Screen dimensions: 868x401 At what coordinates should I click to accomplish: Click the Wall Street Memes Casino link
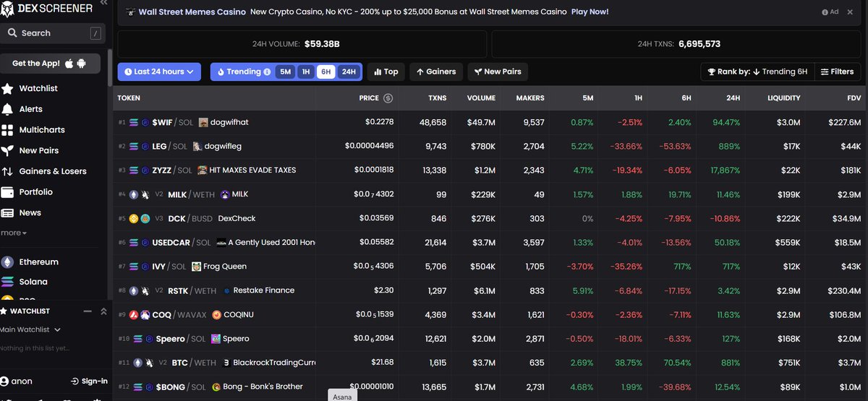click(x=192, y=12)
